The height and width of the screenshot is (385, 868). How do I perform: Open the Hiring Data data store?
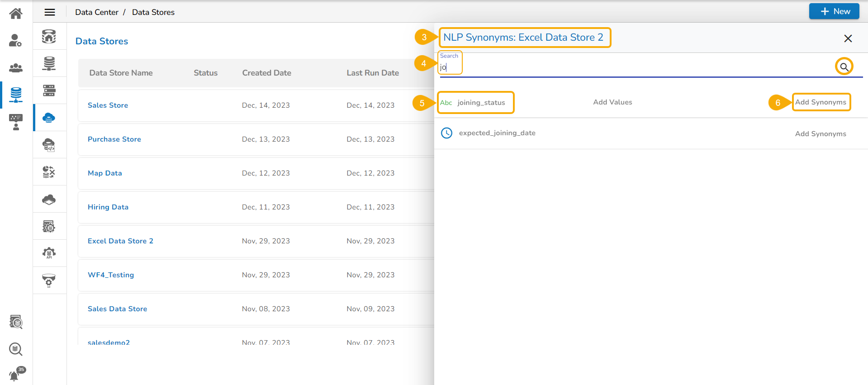coord(108,207)
